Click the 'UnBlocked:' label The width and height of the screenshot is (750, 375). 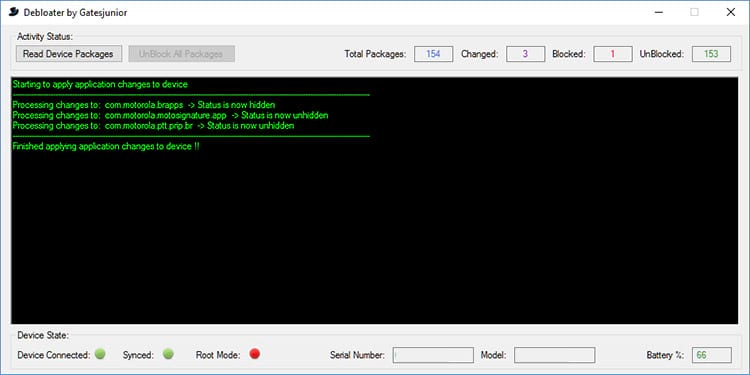[x=662, y=54]
